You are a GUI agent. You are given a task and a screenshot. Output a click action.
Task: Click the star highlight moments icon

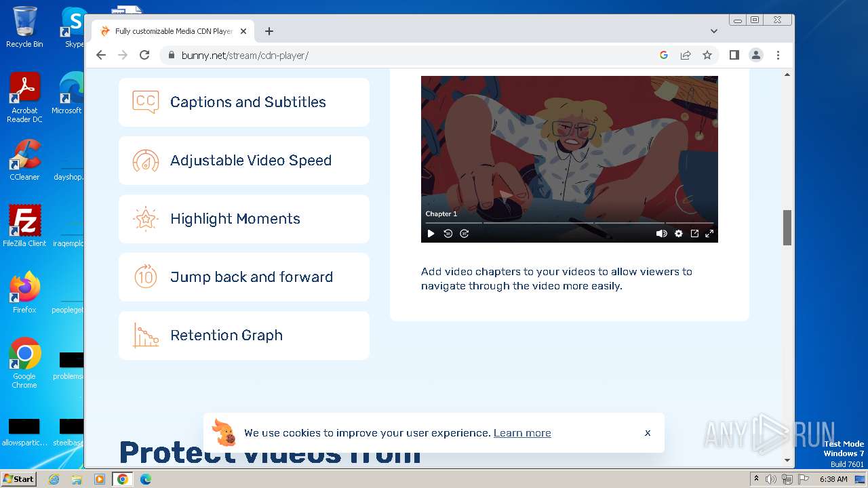tap(146, 219)
